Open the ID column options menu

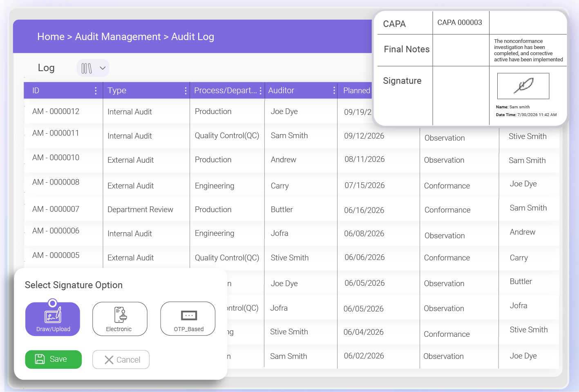(x=96, y=91)
